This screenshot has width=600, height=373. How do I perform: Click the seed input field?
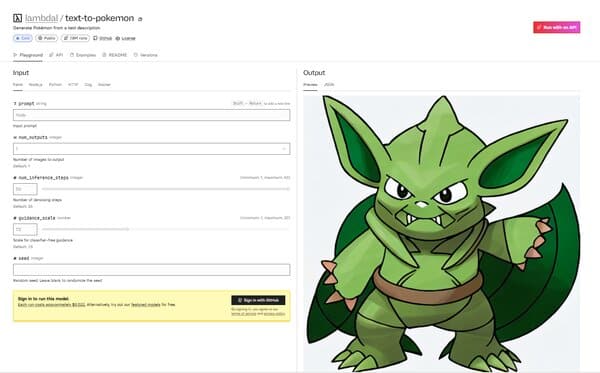coord(152,270)
